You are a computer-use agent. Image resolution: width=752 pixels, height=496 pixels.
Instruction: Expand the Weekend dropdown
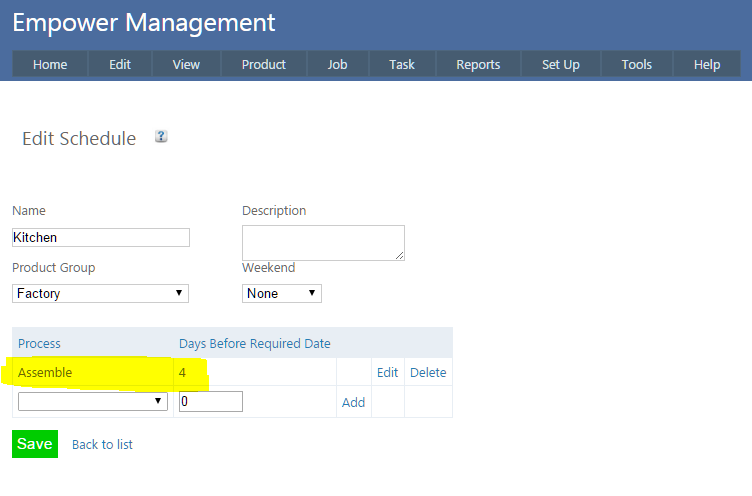[281, 293]
